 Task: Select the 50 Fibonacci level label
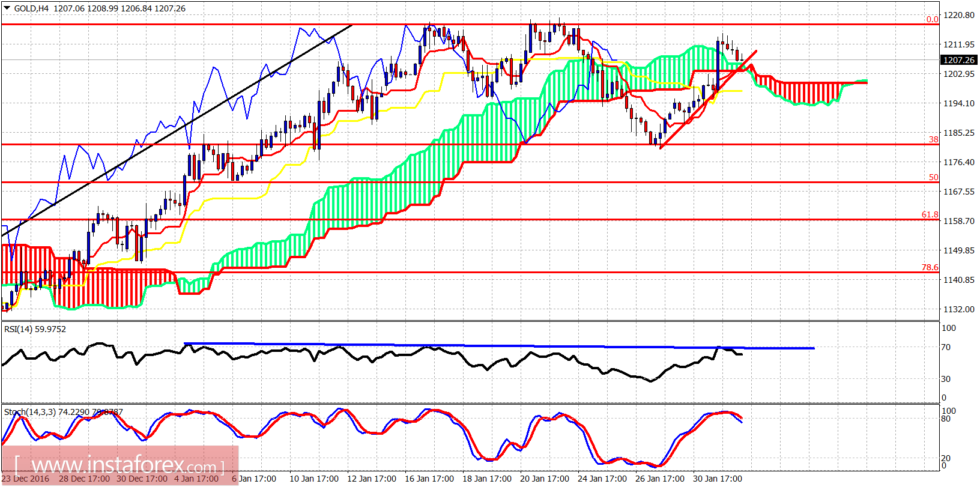[934, 177]
